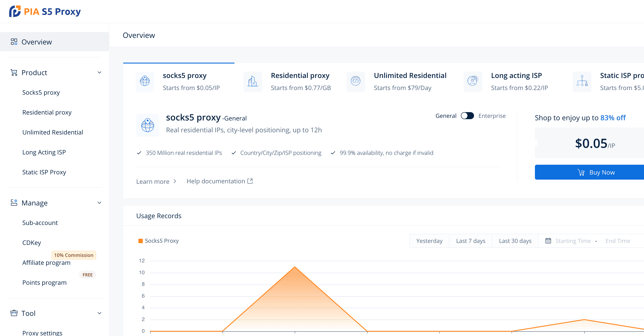This screenshot has width=644, height=336.
Task: Click the End Time date field
Action: (617, 241)
